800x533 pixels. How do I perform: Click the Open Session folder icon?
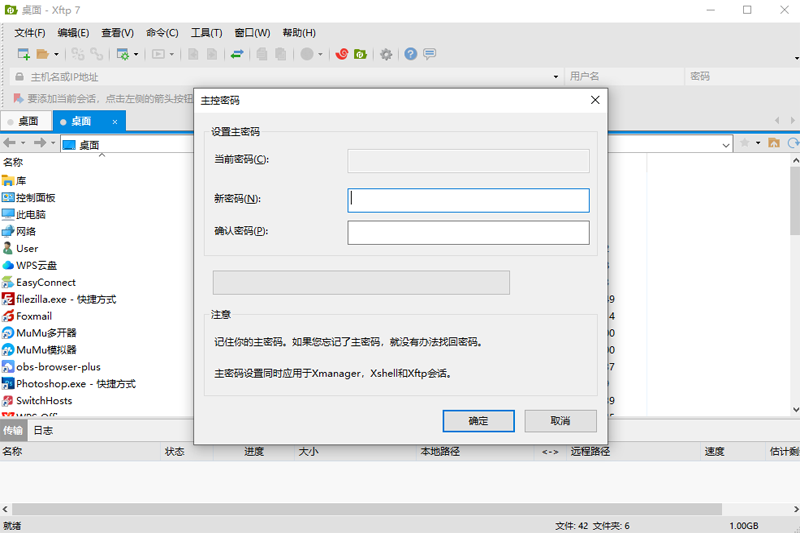coord(43,54)
